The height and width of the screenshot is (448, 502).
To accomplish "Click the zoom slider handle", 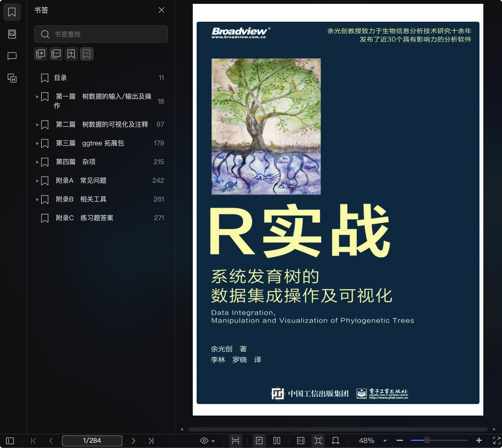I will pos(427,440).
